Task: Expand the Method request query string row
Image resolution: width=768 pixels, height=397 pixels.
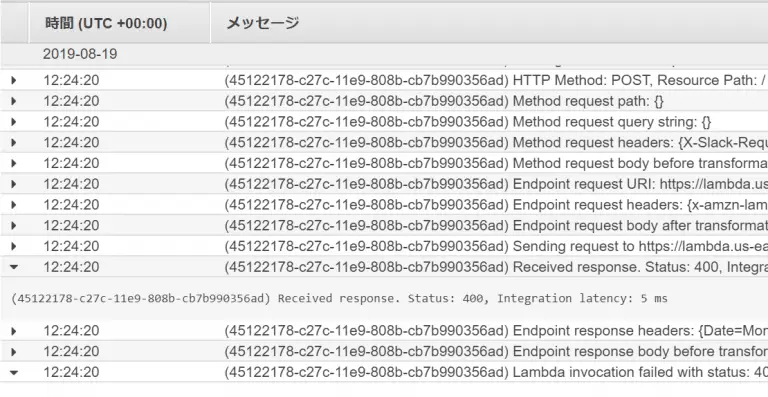Action: [14, 122]
